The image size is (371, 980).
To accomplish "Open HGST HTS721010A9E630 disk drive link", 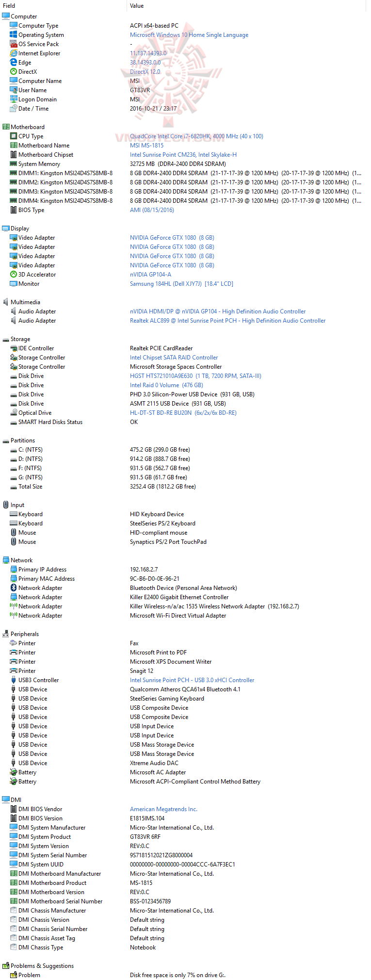I will [x=195, y=376].
